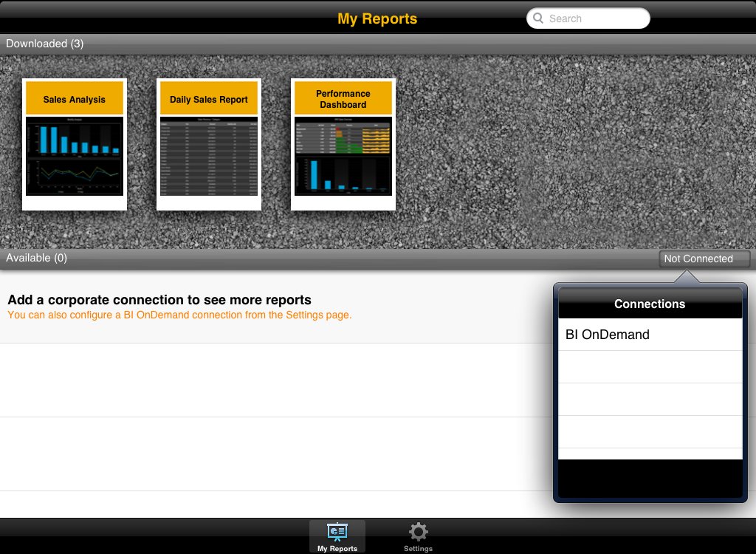
Task: Collapse the Not Connected dropdown
Action: 704,259
